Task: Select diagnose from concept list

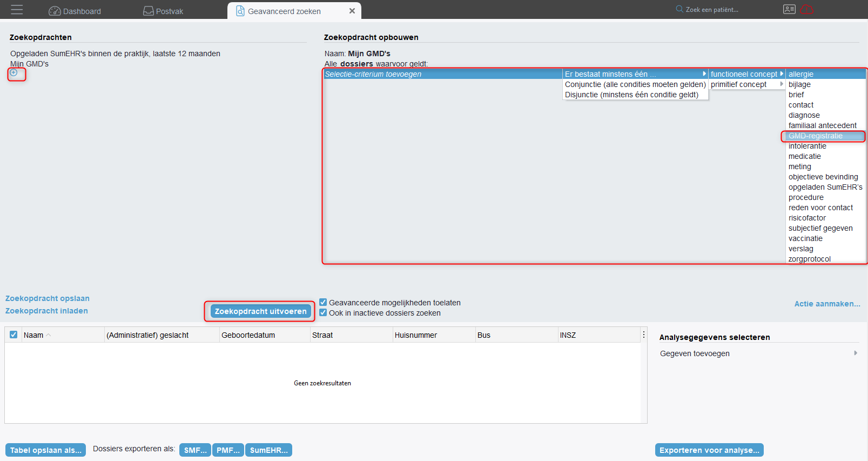Action: point(826,115)
